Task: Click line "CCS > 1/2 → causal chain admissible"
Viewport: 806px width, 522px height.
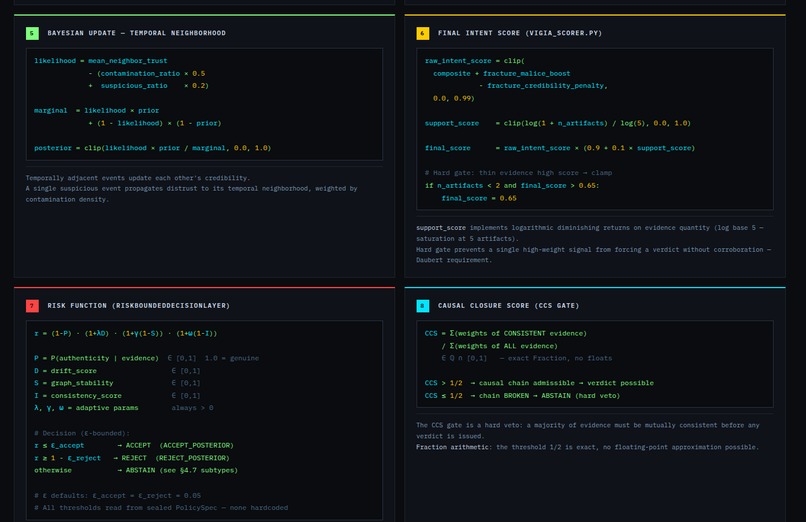Action: pyautogui.click(x=539, y=383)
